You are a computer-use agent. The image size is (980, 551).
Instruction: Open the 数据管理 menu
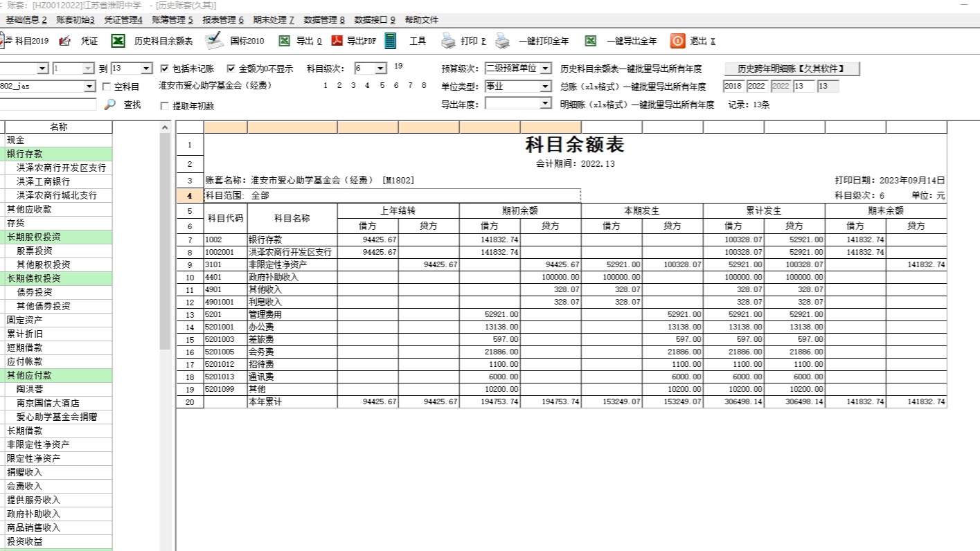click(324, 20)
